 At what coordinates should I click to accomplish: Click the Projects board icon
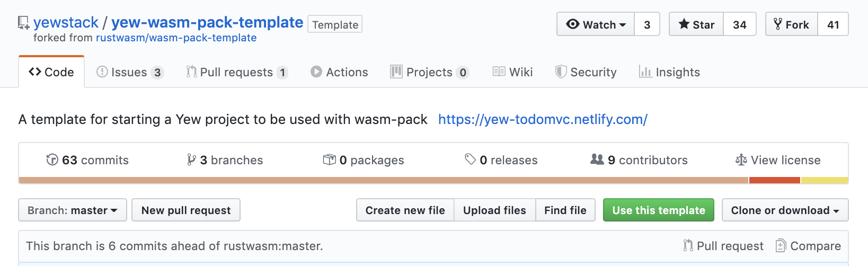396,72
